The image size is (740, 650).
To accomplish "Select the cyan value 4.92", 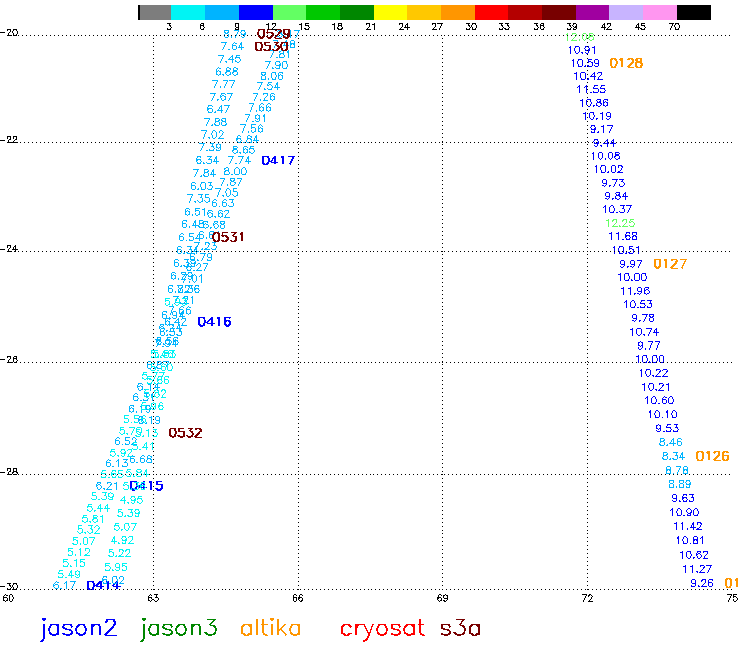I will coord(122,540).
